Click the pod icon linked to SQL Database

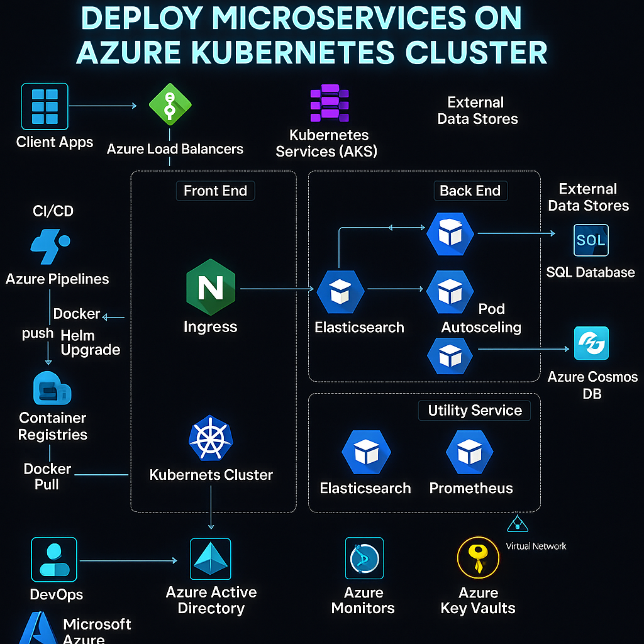(450, 234)
